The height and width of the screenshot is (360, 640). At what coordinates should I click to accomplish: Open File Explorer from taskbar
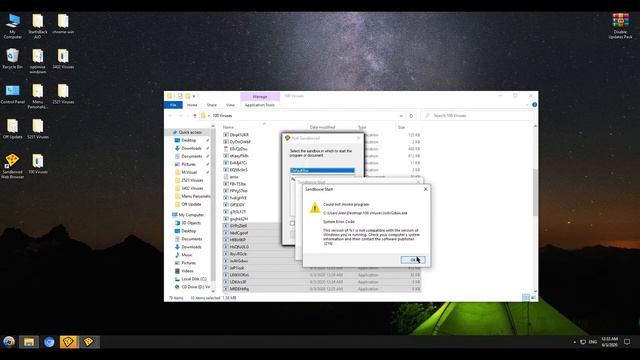pos(29,342)
